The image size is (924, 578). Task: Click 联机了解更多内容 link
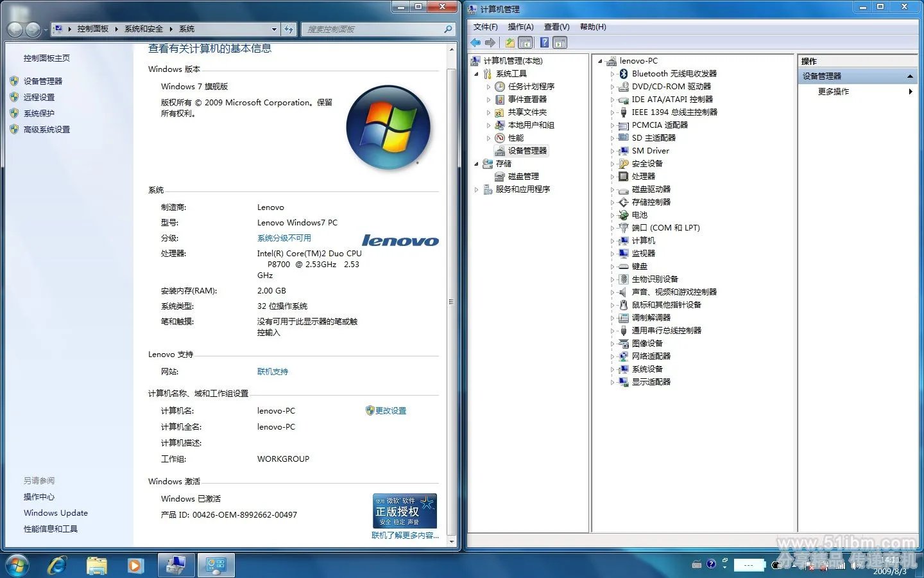[405, 535]
